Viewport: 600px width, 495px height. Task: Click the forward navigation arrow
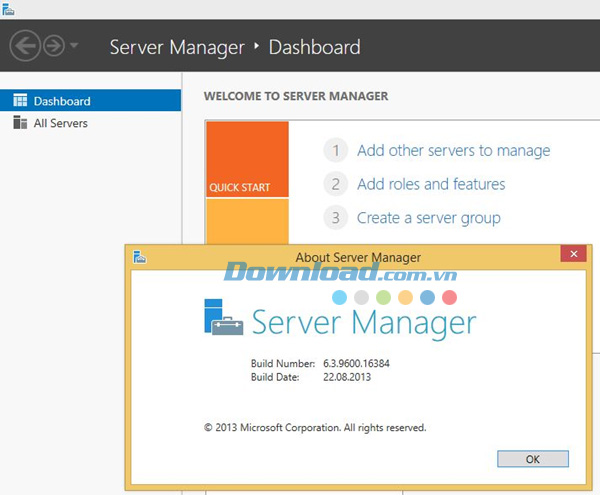[x=54, y=46]
